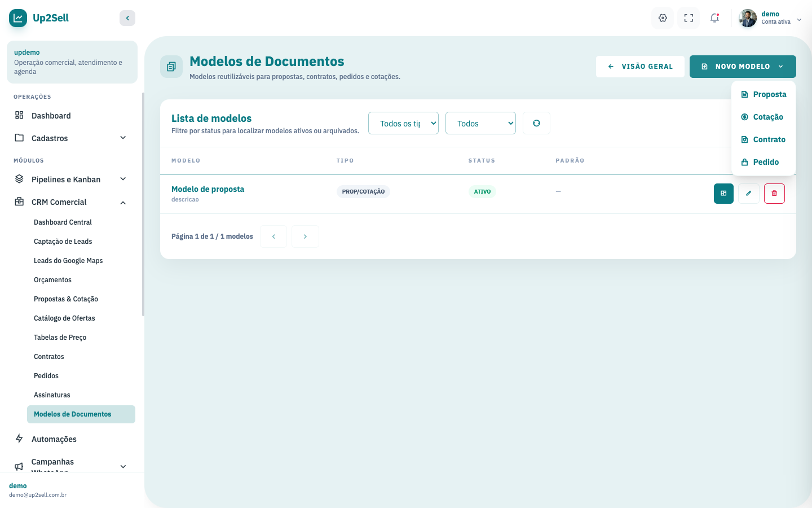Screen dimensions: 812x508
Task: Open Dashboard from the sidebar
Action: click(72, 116)
